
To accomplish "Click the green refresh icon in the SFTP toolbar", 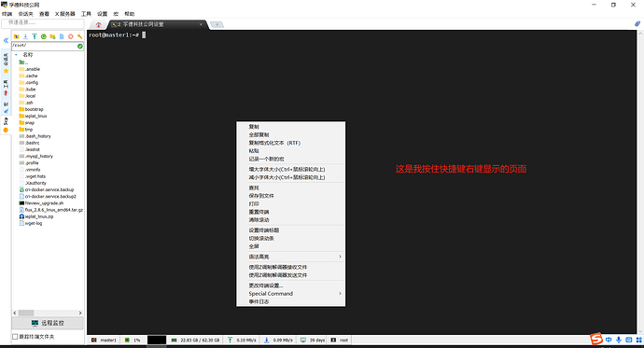I will pyautogui.click(x=44, y=36).
